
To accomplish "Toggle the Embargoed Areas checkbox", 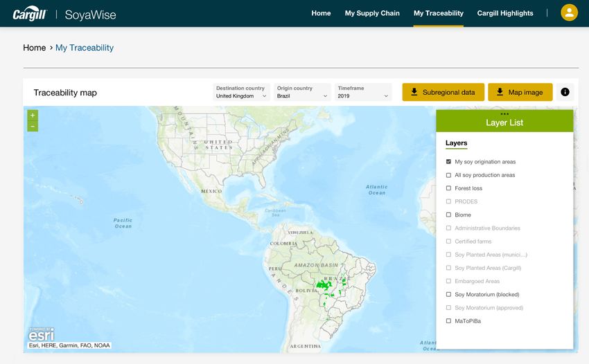I will pos(448,281).
